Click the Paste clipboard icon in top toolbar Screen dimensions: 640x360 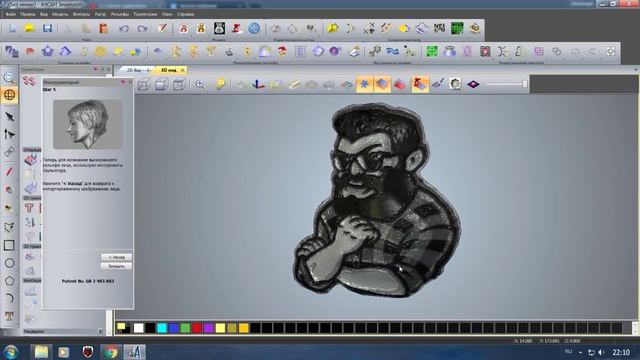[103, 29]
